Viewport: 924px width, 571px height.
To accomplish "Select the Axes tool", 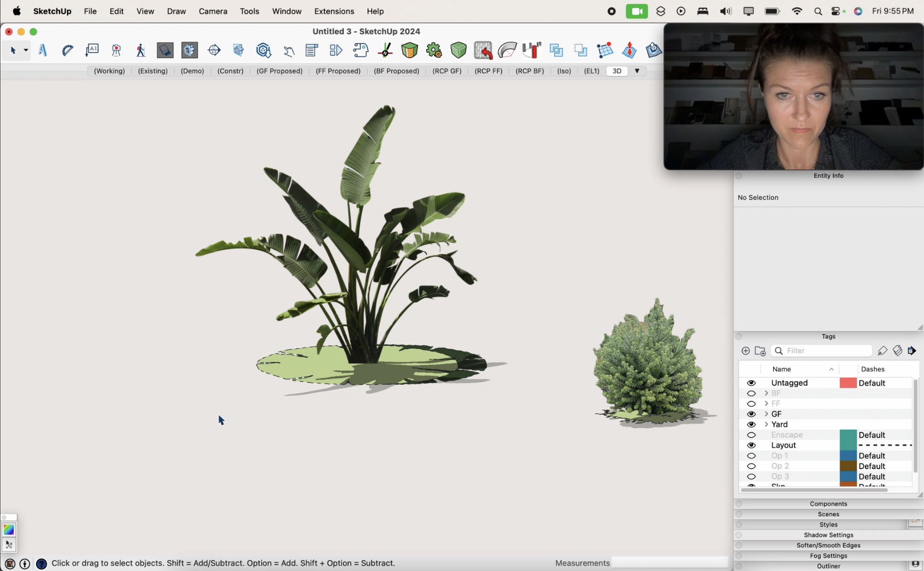I will [385, 50].
